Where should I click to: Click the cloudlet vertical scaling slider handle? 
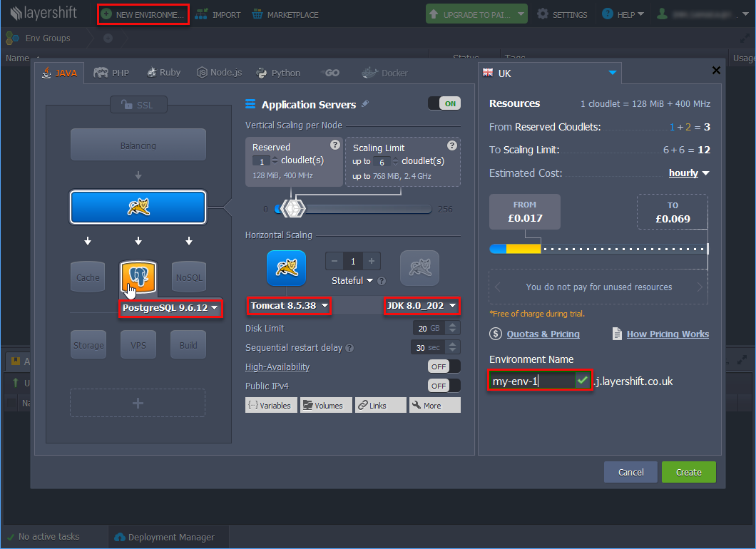292,209
